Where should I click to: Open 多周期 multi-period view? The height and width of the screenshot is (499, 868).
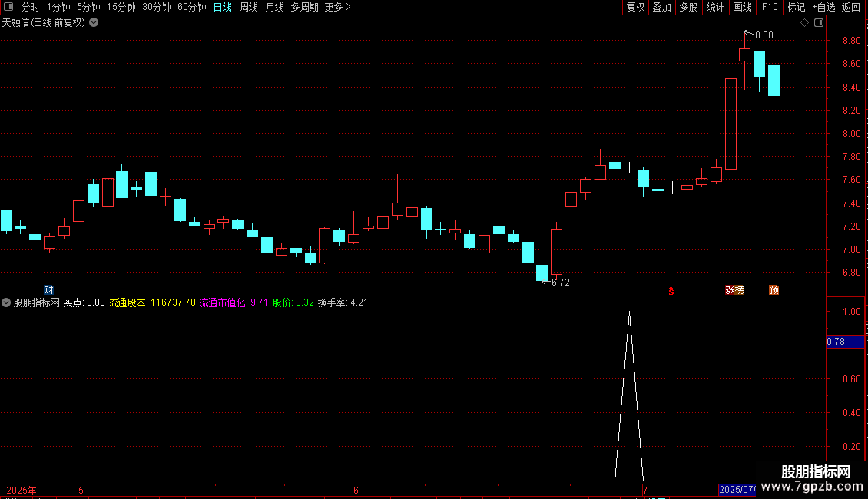[304, 7]
